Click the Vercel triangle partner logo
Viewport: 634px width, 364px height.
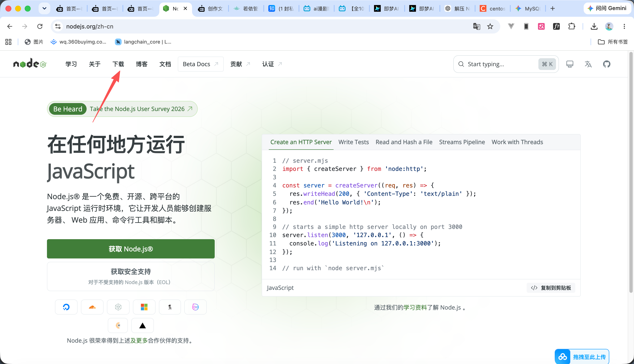(x=143, y=325)
